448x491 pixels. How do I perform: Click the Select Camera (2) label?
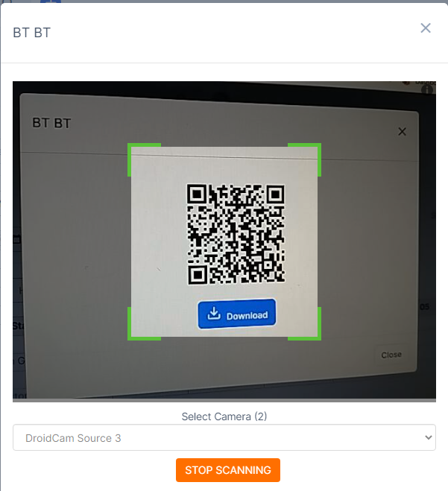tap(224, 416)
